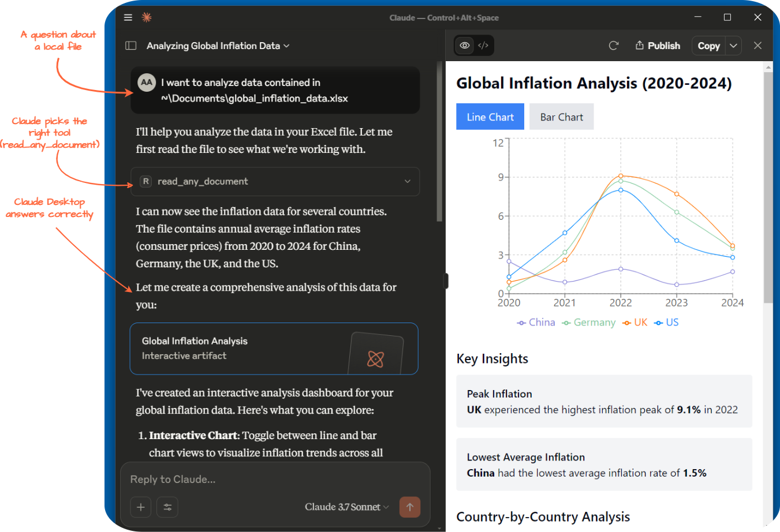Switch to code view toggle

click(483, 46)
